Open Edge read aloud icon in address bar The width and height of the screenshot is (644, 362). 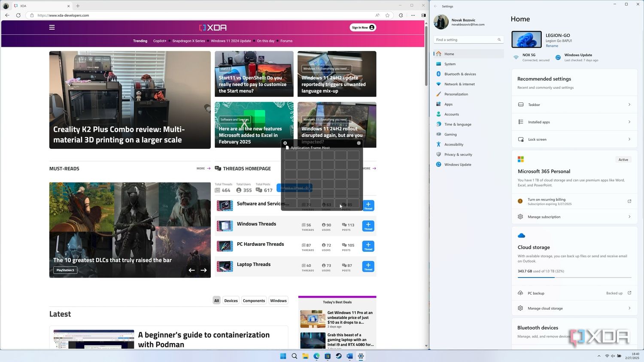point(377,15)
